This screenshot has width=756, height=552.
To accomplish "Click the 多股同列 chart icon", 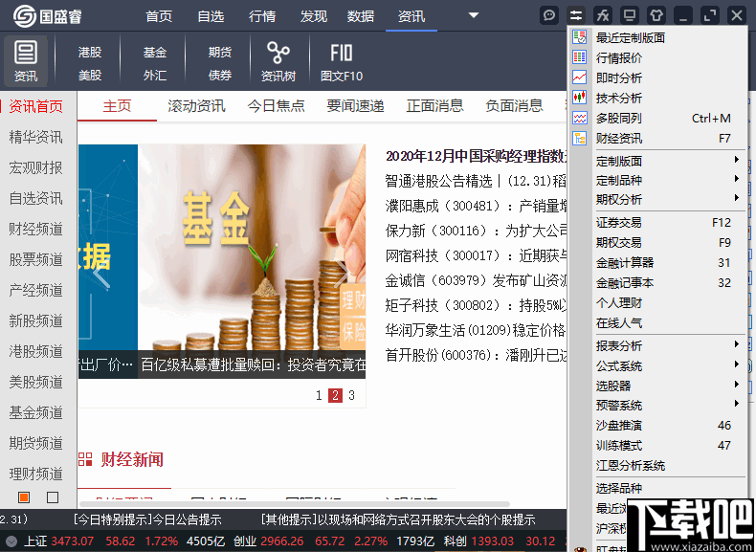I will [x=580, y=118].
